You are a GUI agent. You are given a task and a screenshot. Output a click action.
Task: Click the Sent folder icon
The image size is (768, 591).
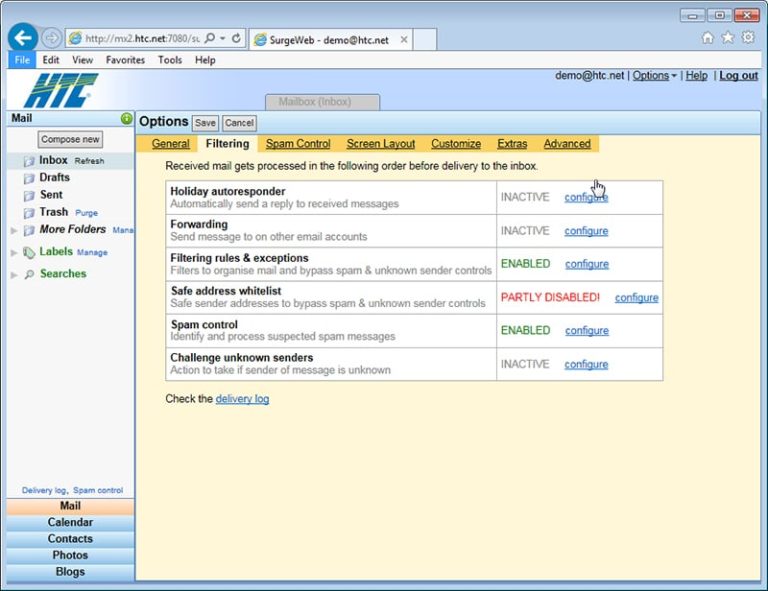(x=29, y=195)
